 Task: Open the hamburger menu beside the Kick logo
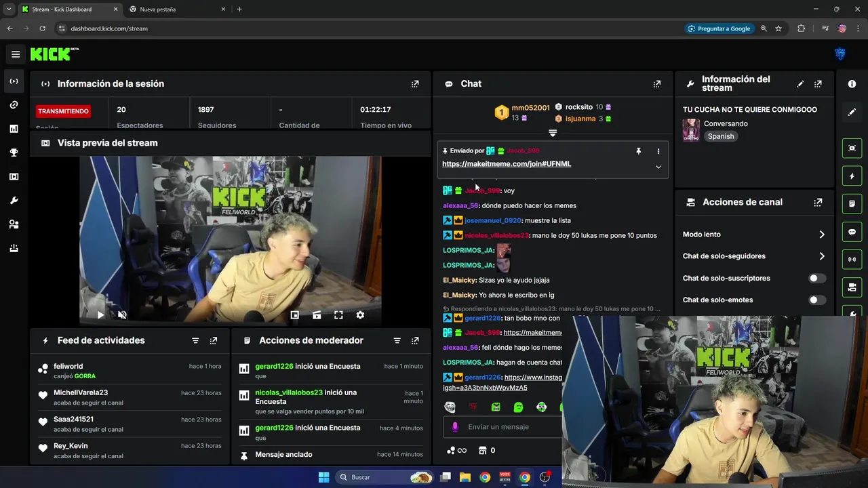tap(16, 54)
